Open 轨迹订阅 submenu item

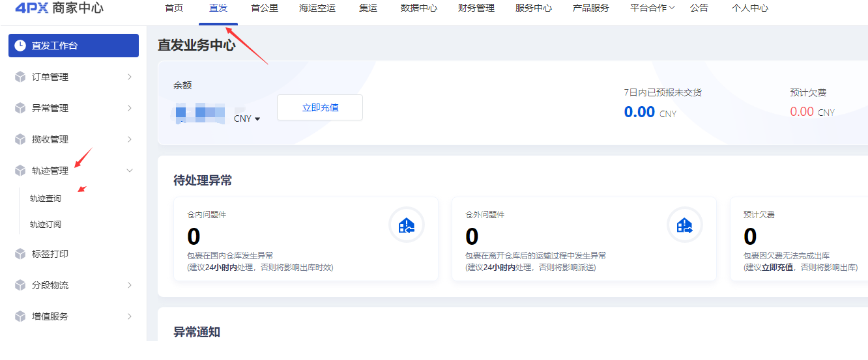click(46, 224)
